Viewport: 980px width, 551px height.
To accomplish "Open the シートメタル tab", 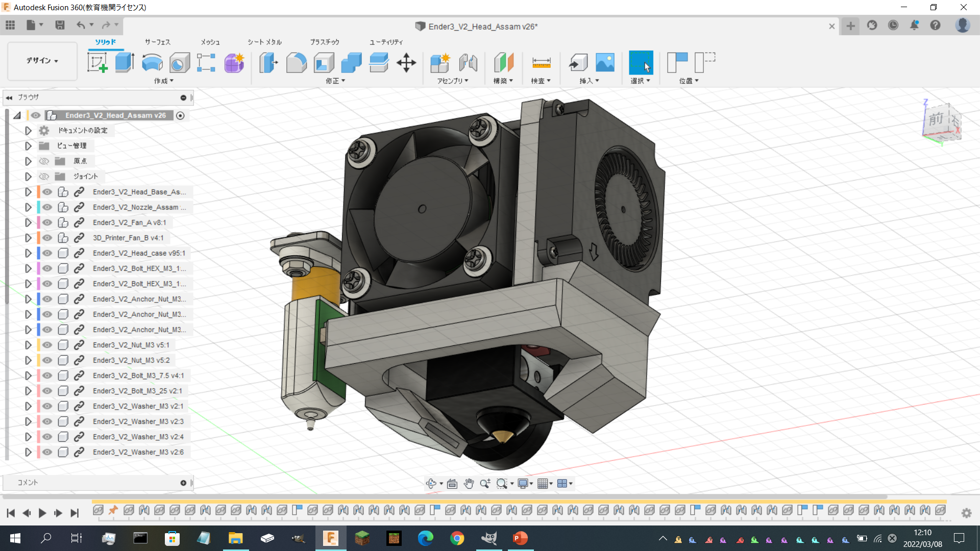I will [x=264, y=42].
